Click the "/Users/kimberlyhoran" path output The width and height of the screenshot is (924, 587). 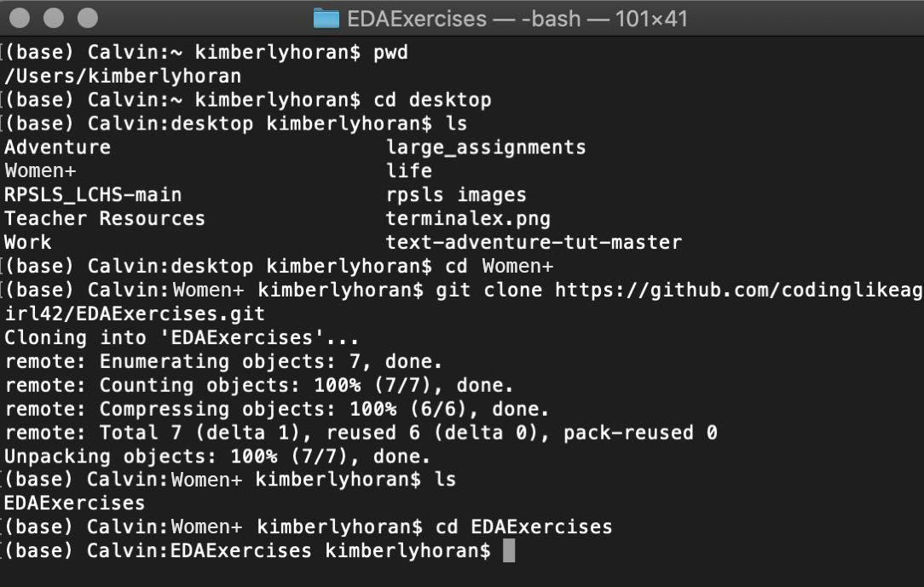coord(123,77)
